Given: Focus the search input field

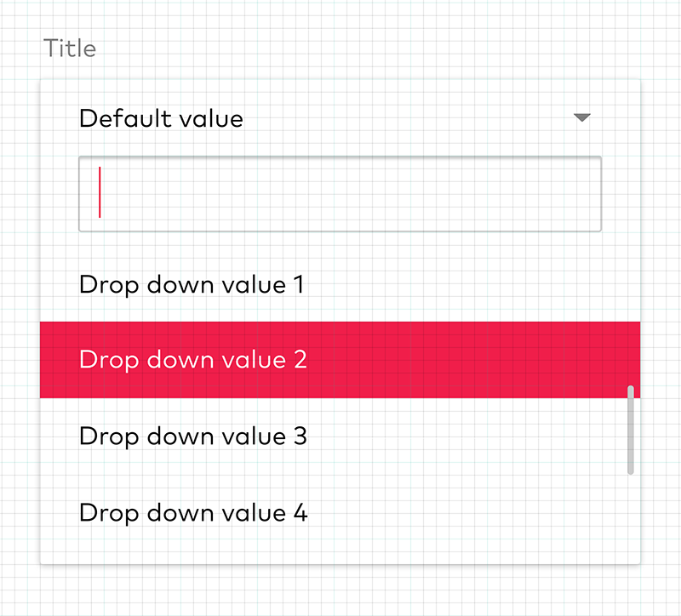Looking at the screenshot, I should coord(340,193).
